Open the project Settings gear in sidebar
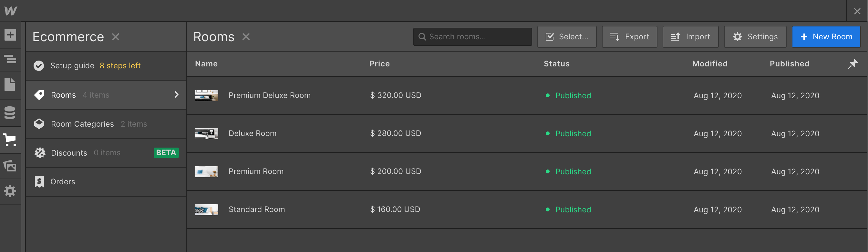This screenshot has width=868, height=252. 10,191
